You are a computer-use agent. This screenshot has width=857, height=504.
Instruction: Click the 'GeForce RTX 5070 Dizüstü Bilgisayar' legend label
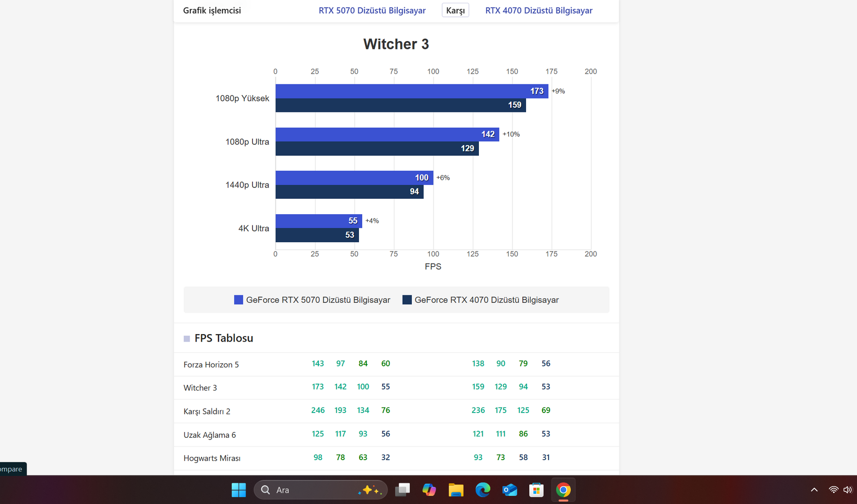(x=318, y=300)
